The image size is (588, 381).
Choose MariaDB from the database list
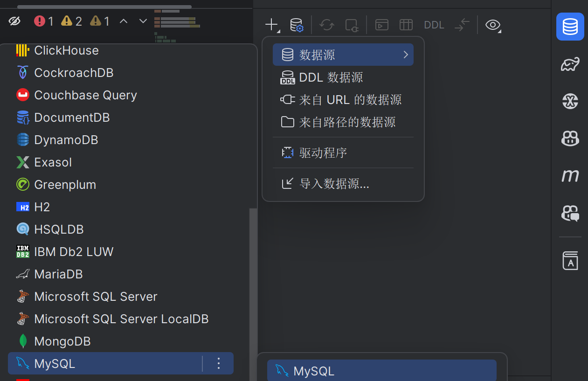pos(121,274)
